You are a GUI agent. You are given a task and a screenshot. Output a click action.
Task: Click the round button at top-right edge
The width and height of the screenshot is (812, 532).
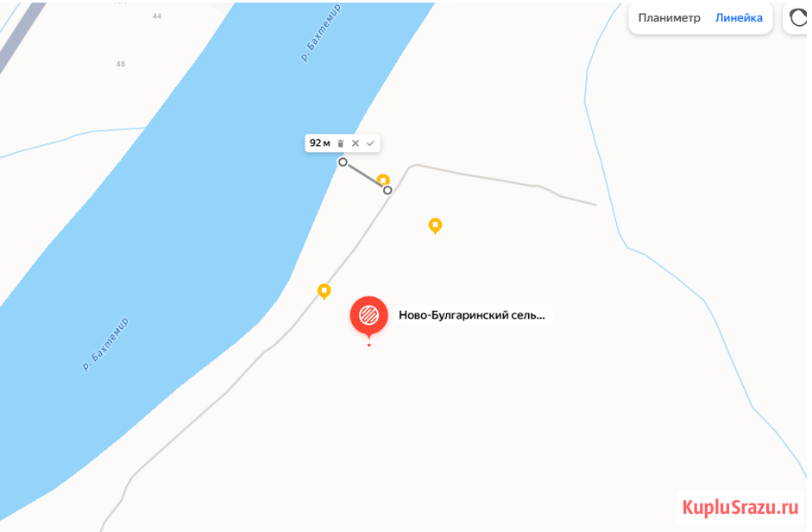(x=797, y=18)
